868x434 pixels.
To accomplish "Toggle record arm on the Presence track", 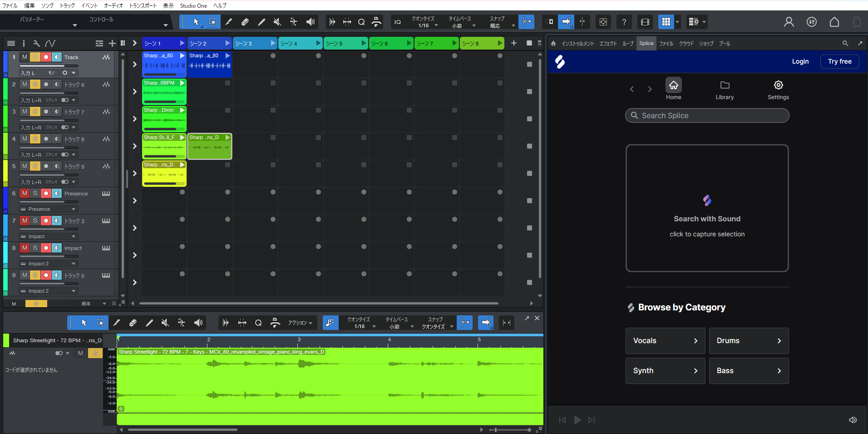I will pos(45,193).
